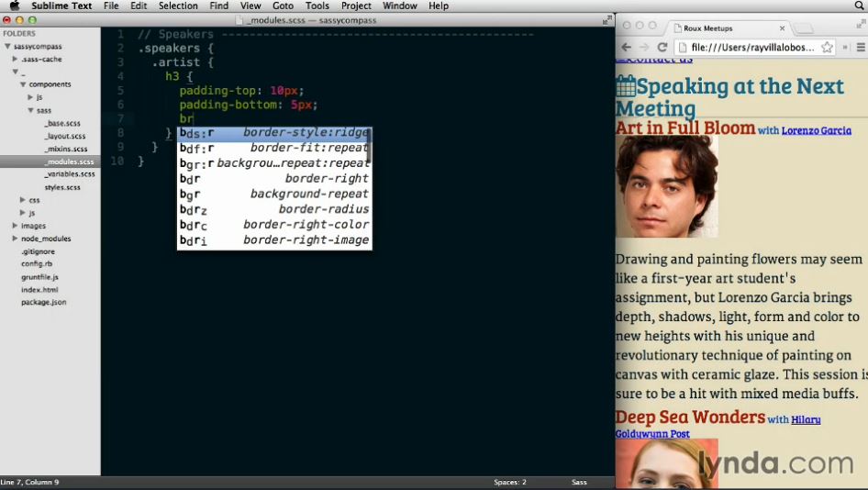Choose border-style:ridge autocomplete suggestion

tap(274, 133)
